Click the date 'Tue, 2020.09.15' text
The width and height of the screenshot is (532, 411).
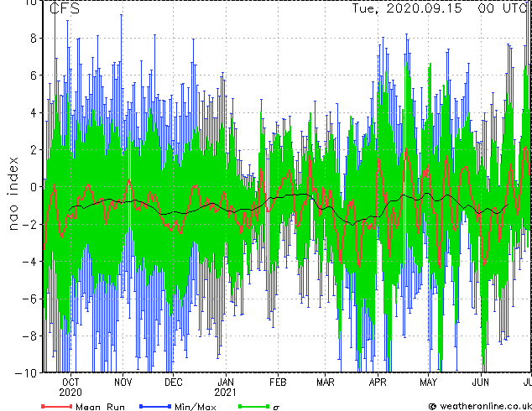407,8
